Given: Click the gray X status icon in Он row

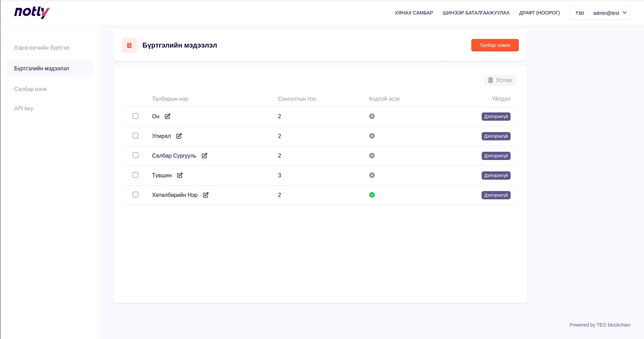Looking at the screenshot, I should point(372,116).
